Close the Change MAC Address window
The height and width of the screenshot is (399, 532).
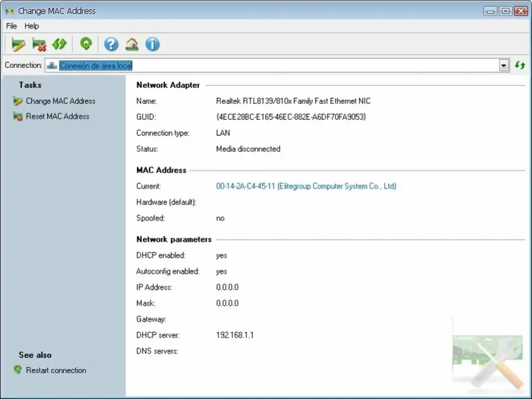coord(521,11)
